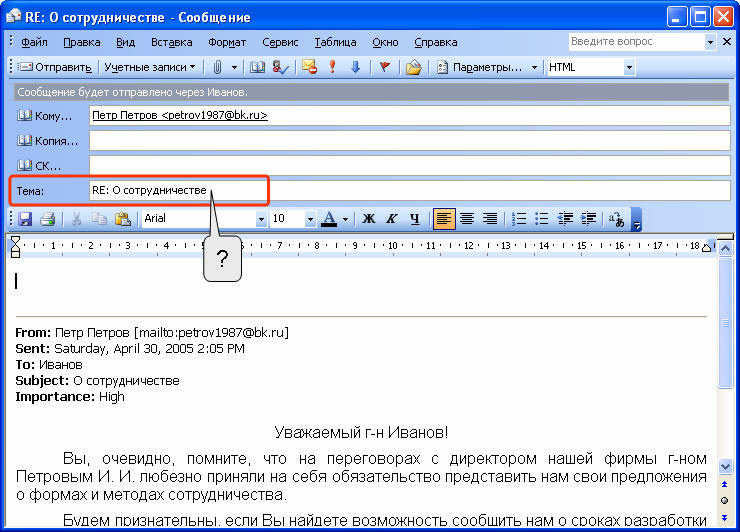This screenshot has width=740, height=532.
Task: Click the Отправить send button
Action: [55, 68]
